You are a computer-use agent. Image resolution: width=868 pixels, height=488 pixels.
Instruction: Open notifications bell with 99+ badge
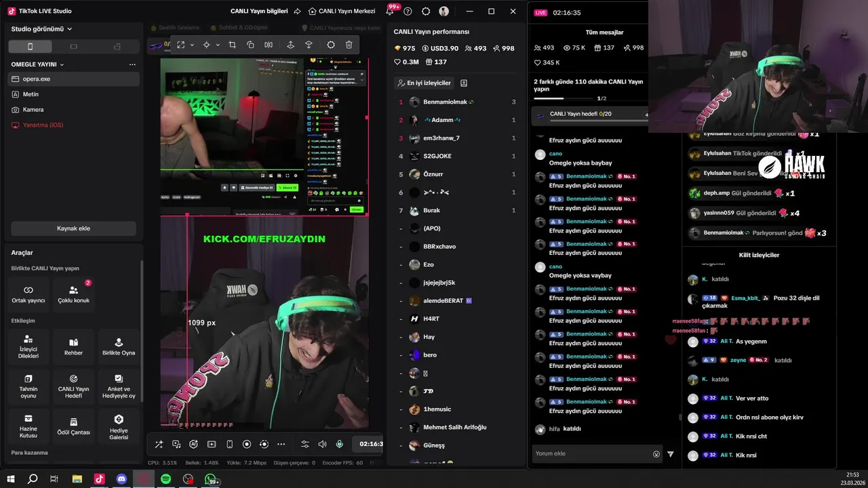coord(390,11)
